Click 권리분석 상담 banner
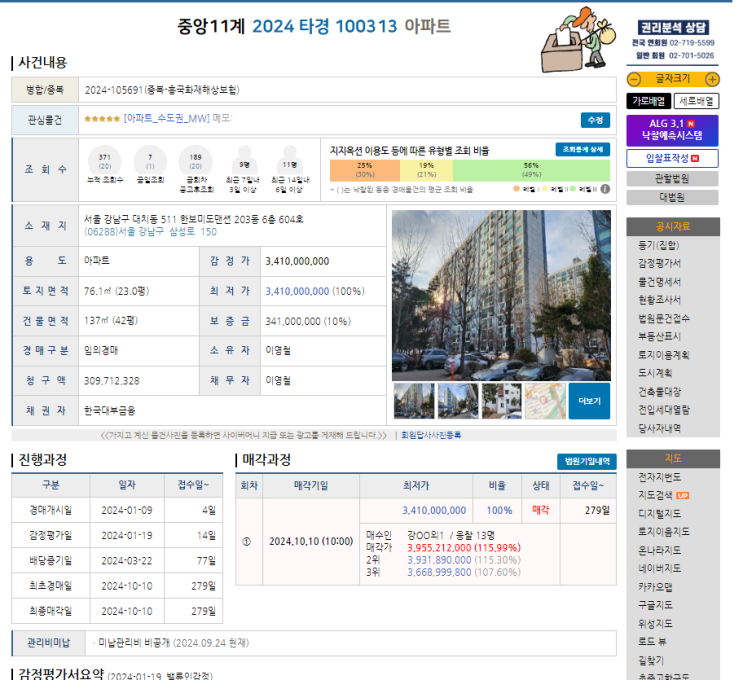 672,27
